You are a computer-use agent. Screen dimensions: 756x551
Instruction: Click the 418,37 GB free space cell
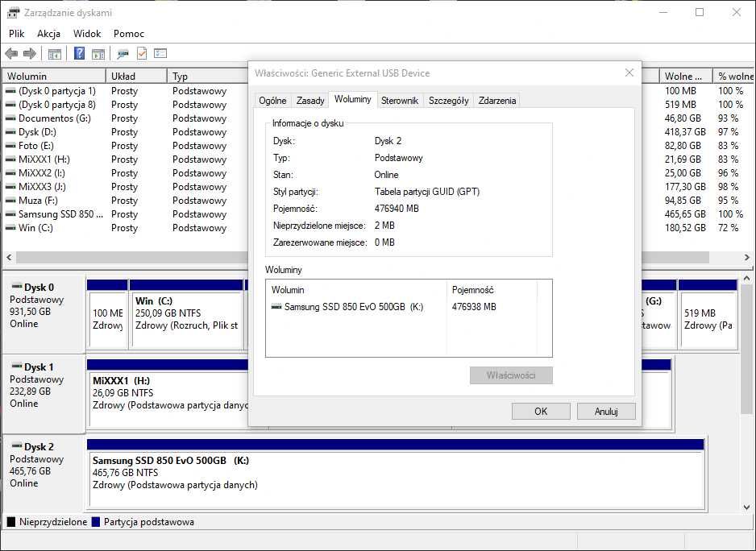(x=685, y=132)
